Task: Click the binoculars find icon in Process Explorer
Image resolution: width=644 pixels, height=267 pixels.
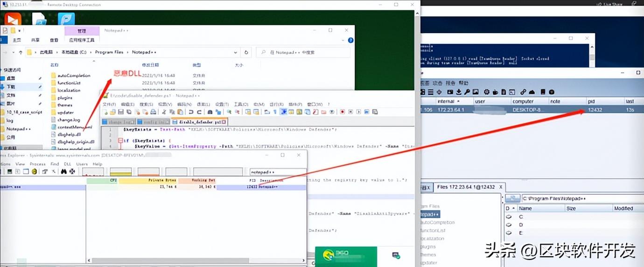Action: point(64,171)
